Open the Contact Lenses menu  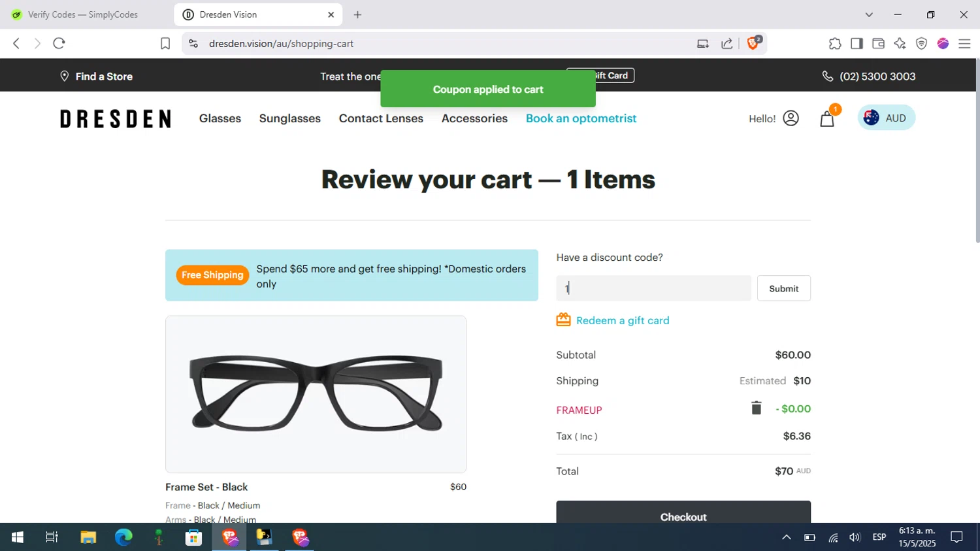[x=381, y=118]
